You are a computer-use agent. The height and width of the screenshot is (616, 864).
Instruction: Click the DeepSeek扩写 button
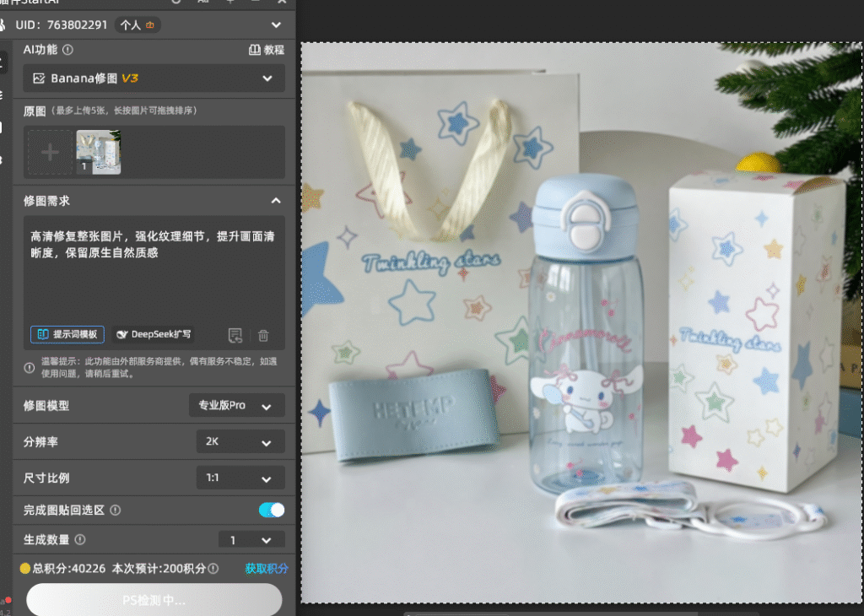pyautogui.click(x=154, y=334)
